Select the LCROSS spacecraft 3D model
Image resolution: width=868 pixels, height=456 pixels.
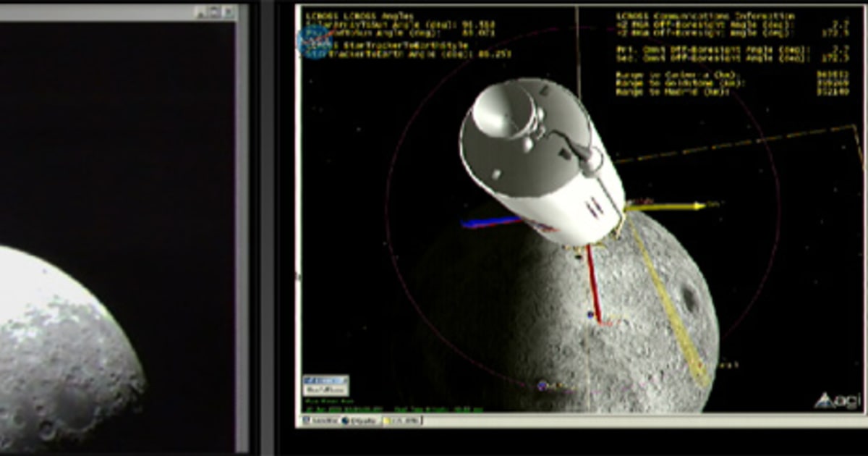click(x=542, y=162)
